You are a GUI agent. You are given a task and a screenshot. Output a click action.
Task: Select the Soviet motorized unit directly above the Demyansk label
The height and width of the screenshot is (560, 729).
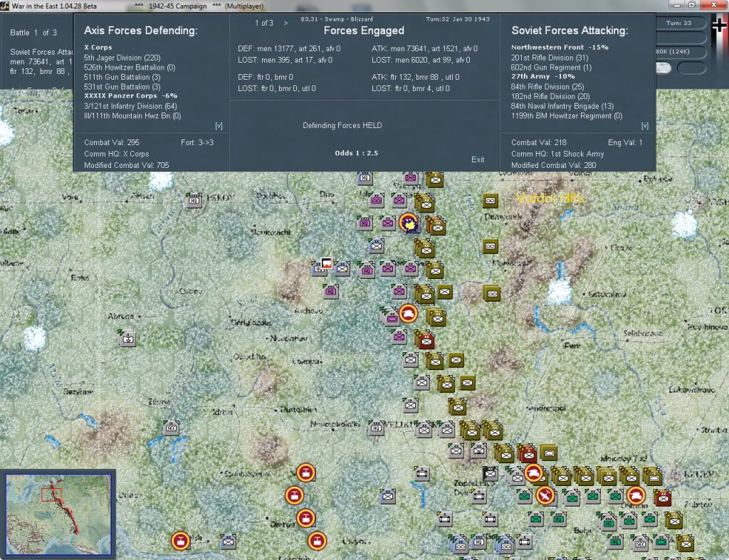490,201
